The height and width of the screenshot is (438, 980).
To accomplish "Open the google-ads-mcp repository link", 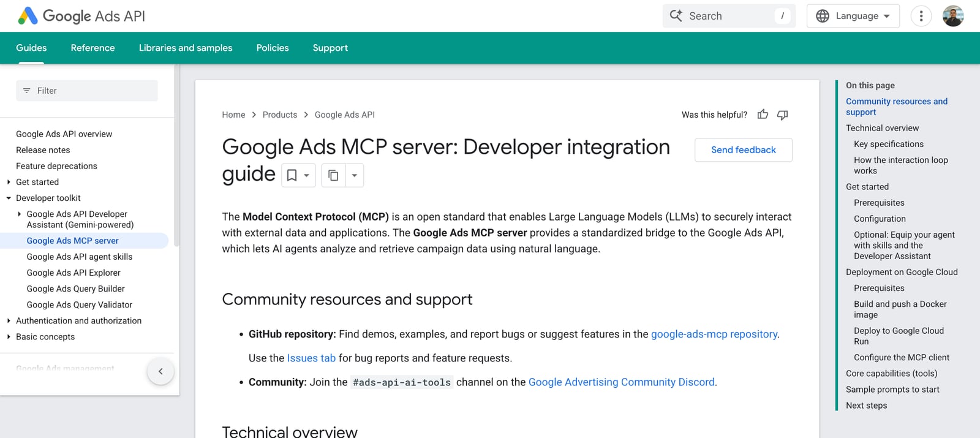I will pos(714,334).
